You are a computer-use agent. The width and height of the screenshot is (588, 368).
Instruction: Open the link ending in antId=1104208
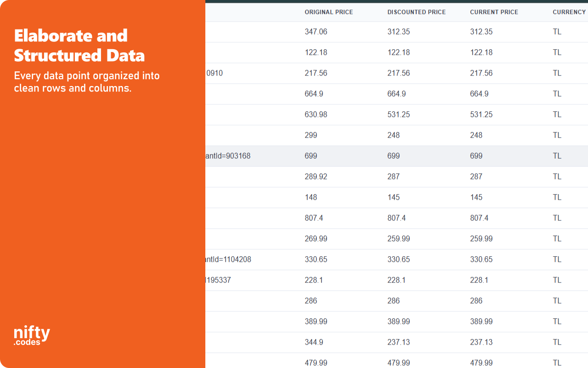228,259
